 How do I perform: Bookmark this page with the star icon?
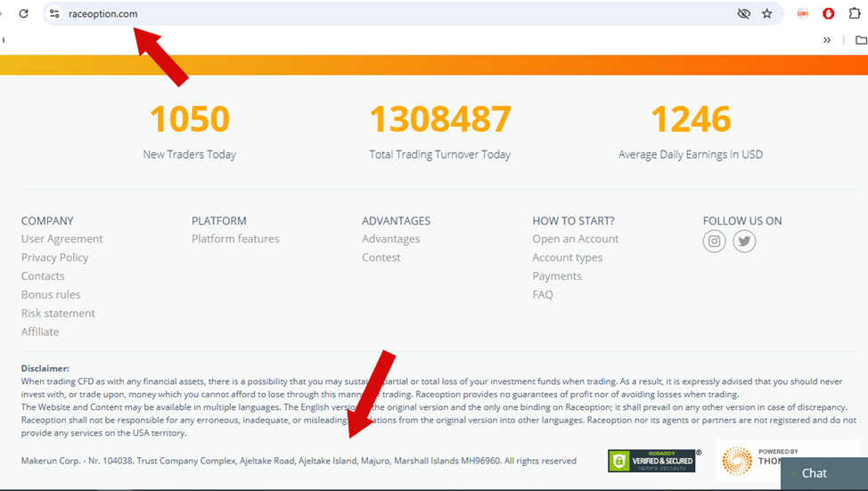[x=766, y=14]
